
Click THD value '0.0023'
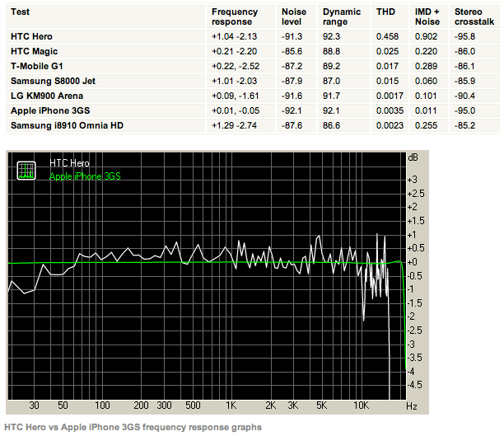390,125
